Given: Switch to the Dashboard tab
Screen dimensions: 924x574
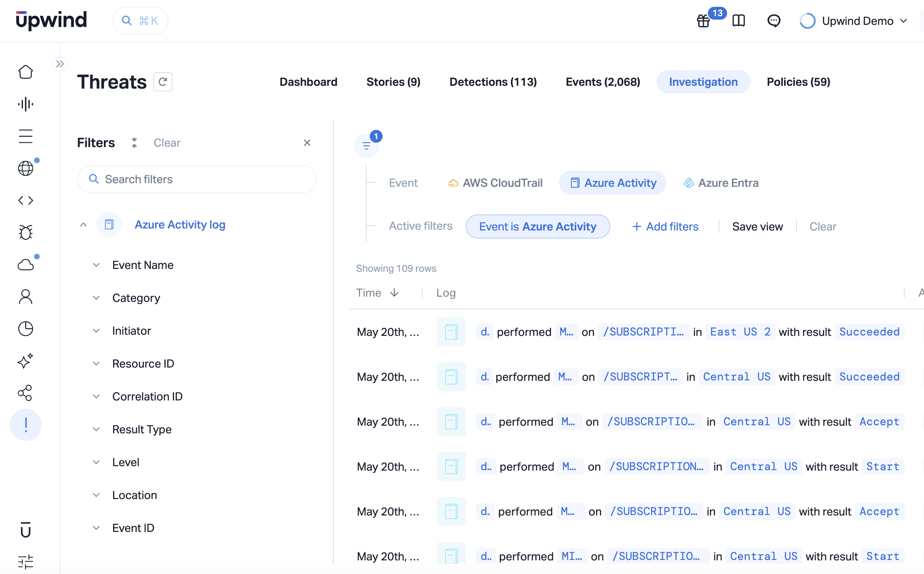Looking at the screenshot, I should [x=308, y=82].
